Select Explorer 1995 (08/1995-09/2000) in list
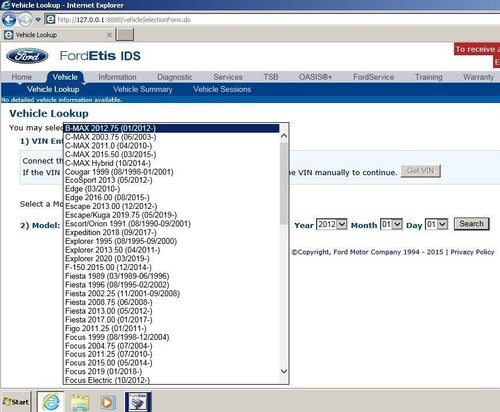Image resolution: width=500 pixels, height=412 pixels. pyautogui.click(x=172, y=241)
